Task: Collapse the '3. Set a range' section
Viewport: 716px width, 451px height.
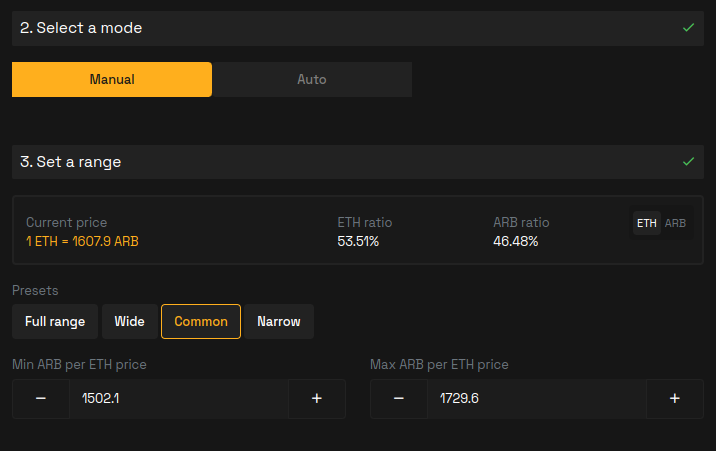Action: (358, 162)
